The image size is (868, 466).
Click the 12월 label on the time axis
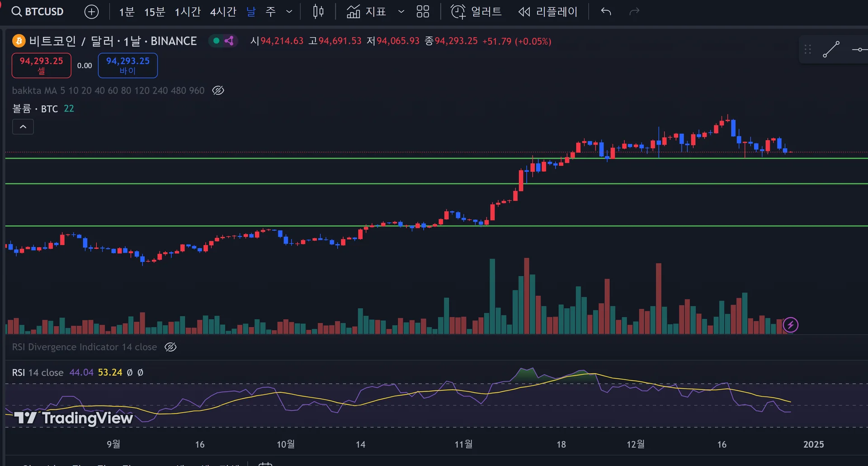tap(636, 444)
